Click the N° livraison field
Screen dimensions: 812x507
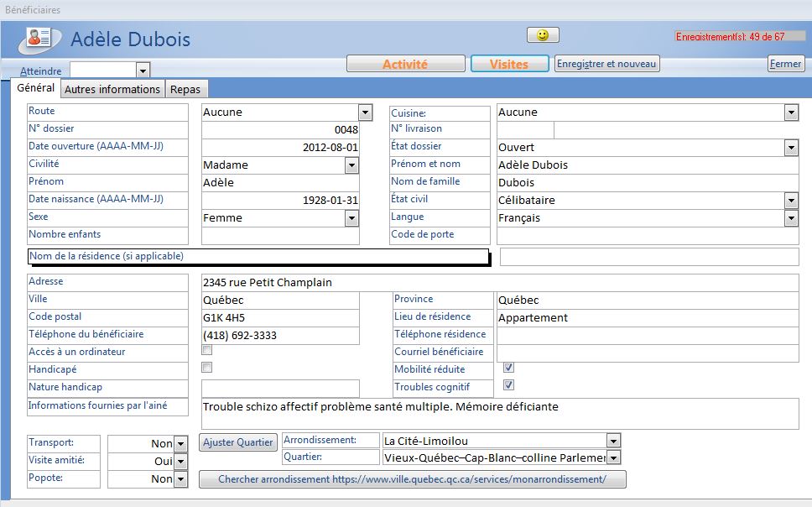(525, 130)
